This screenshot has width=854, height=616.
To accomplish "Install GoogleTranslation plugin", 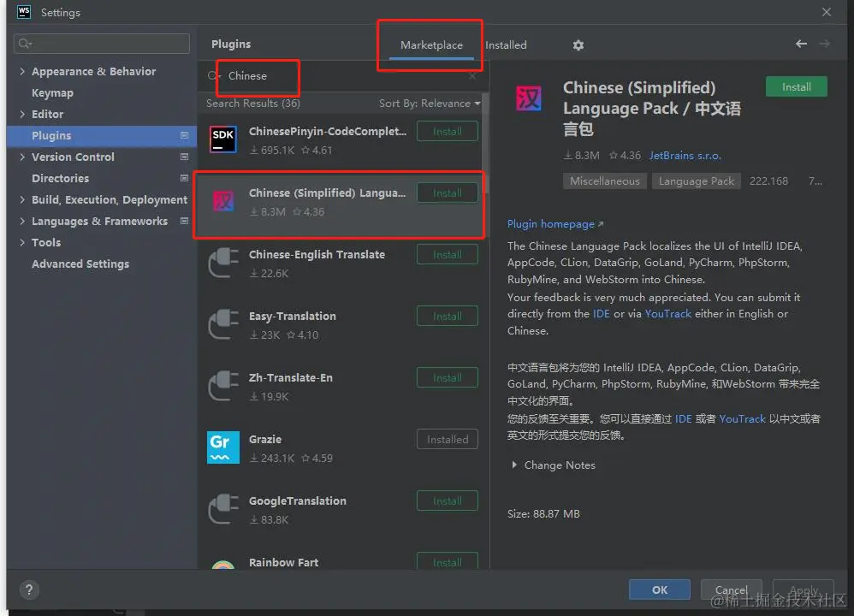I will [x=448, y=500].
